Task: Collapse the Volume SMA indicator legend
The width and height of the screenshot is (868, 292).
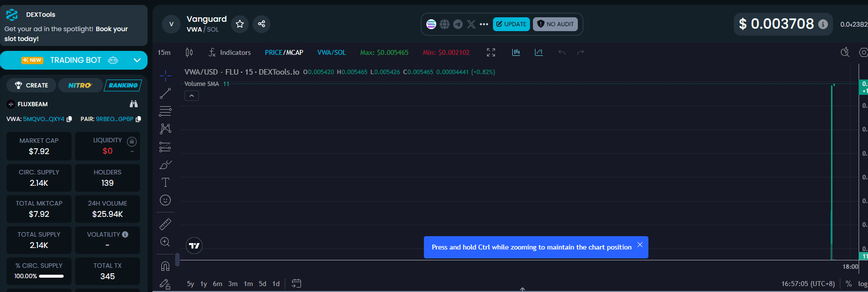Action: coord(191,96)
